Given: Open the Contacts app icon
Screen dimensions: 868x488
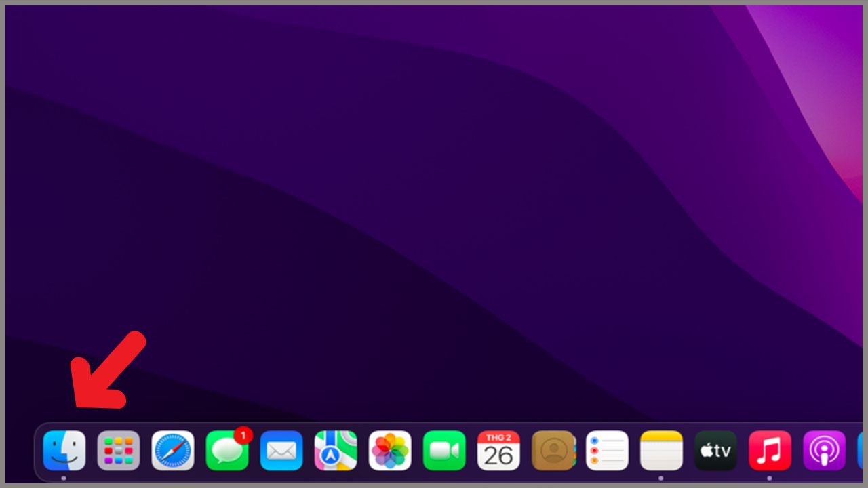Looking at the screenshot, I should (x=553, y=451).
